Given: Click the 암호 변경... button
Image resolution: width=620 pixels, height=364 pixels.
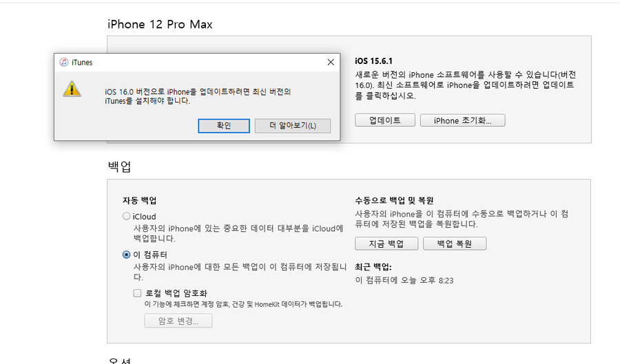Looking at the screenshot, I should pos(178,321).
